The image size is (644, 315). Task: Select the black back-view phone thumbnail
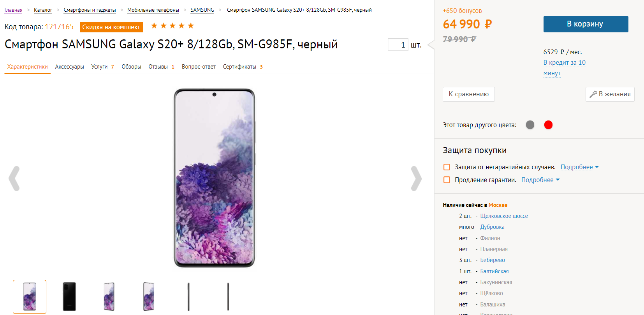click(x=69, y=296)
